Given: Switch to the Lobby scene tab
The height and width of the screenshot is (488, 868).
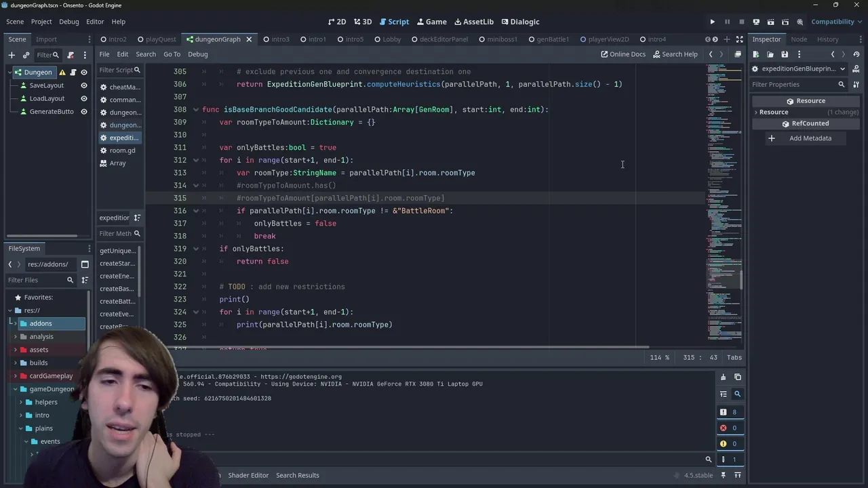Looking at the screenshot, I should click(x=387, y=39).
